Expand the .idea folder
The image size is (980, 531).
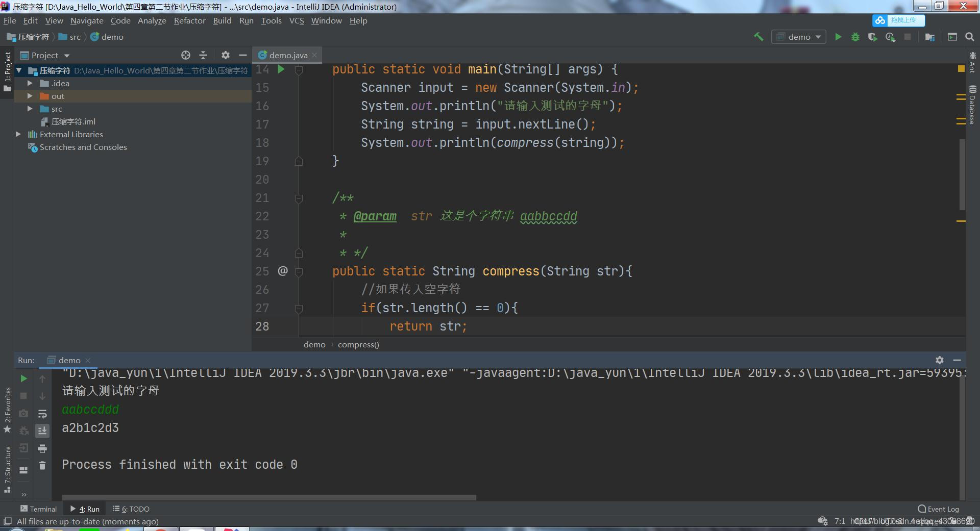coord(30,83)
